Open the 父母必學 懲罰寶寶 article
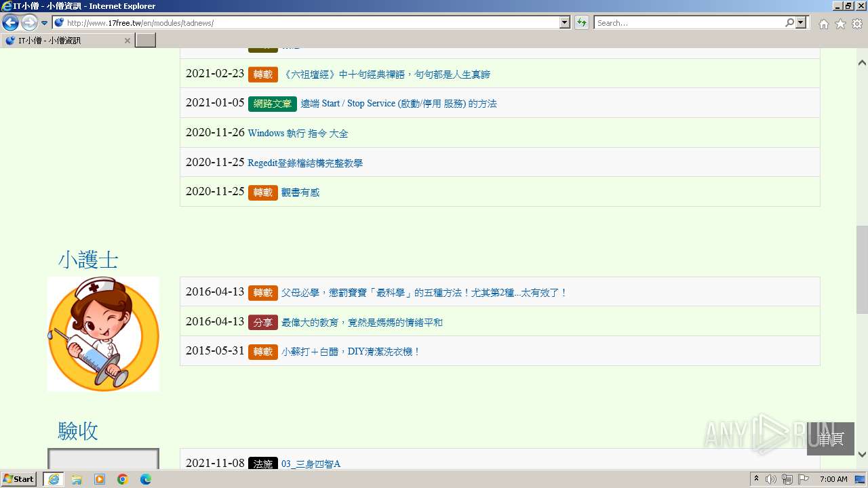The height and width of the screenshot is (488, 868). [425, 293]
